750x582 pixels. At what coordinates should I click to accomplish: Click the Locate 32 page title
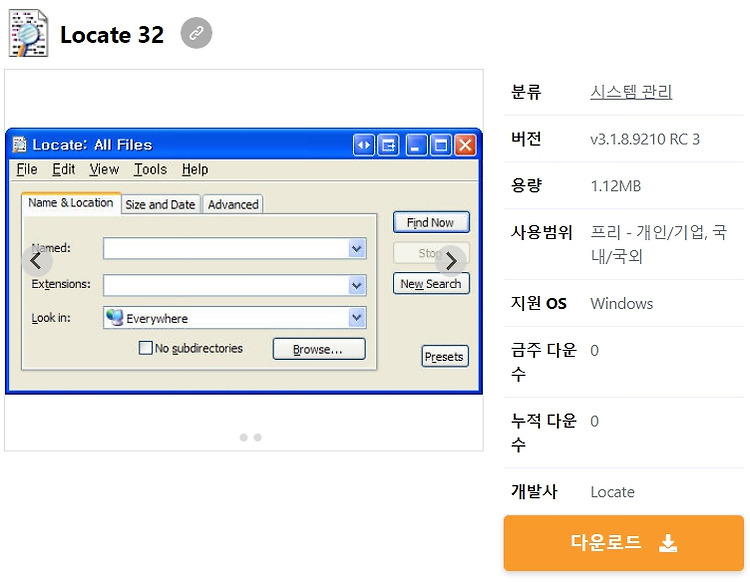112,34
